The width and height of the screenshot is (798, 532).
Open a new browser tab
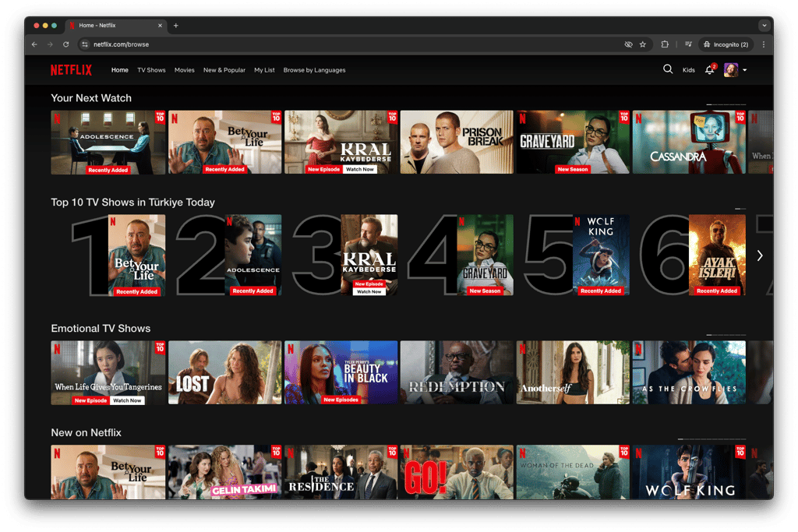[175, 26]
